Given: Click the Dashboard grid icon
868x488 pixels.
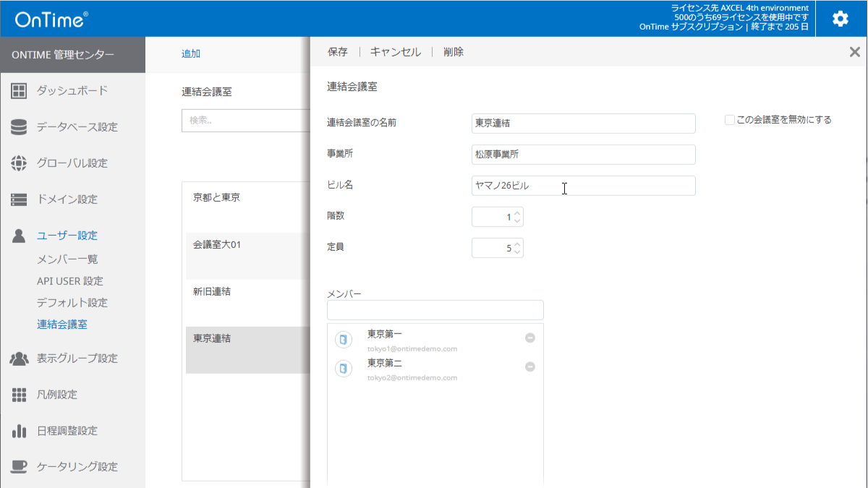Looking at the screenshot, I should pos(19,91).
